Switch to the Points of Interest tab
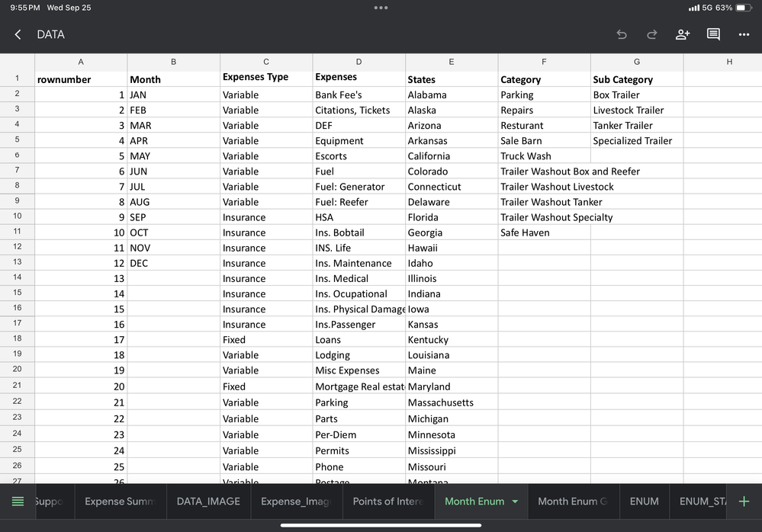Viewport: 762px width, 532px height. pyautogui.click(x=388, y=502)
